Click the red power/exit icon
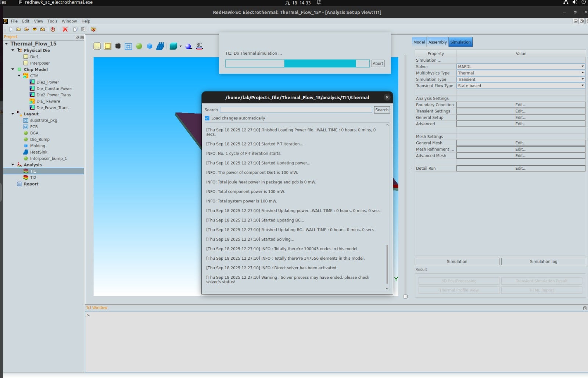This screenshot has width=588, height=378. point(53,29)
